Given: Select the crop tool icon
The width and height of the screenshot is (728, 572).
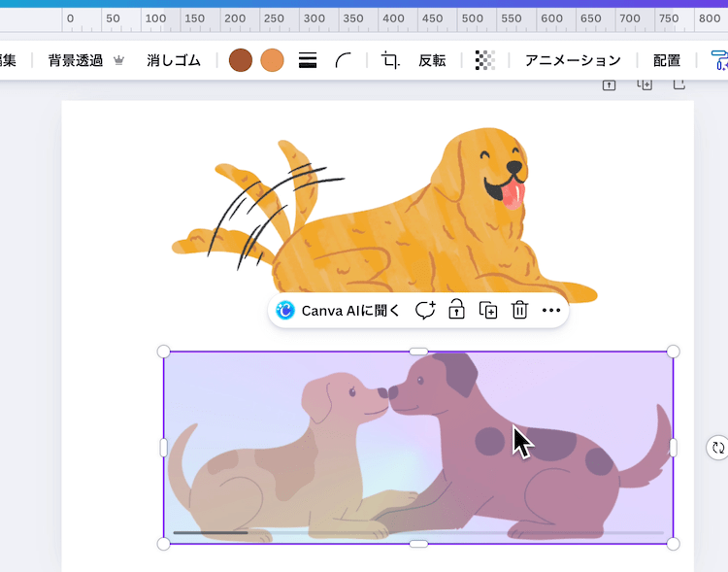Looking at the screenshot, I should tap(390, 60).
